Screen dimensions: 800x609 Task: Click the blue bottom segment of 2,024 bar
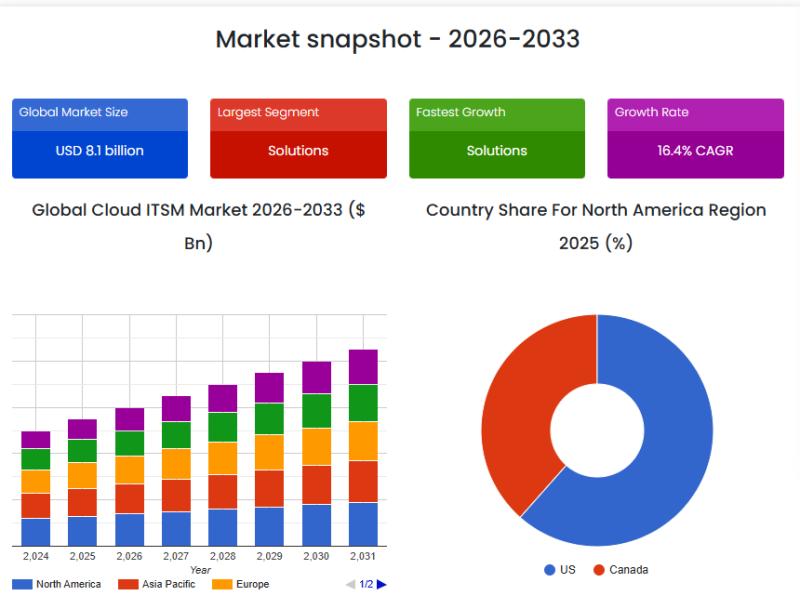click(x=36, y=531)
